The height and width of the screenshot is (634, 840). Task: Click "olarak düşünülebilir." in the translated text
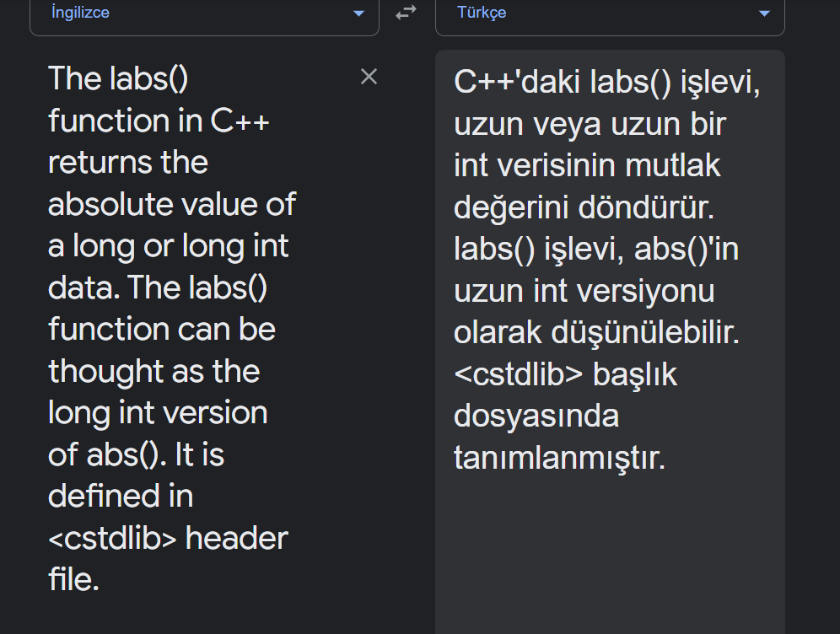click(x=596, y=333)
